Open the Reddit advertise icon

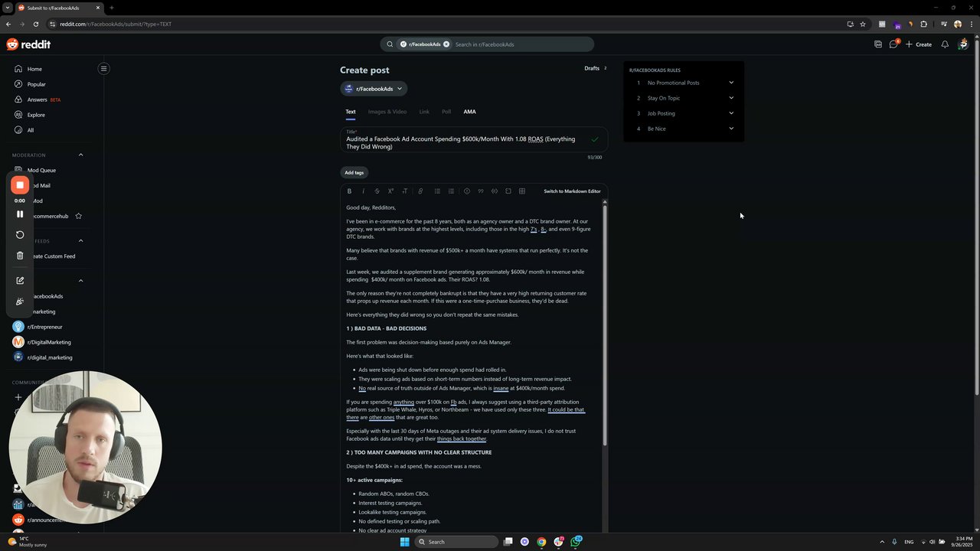(x=878, y=44)
